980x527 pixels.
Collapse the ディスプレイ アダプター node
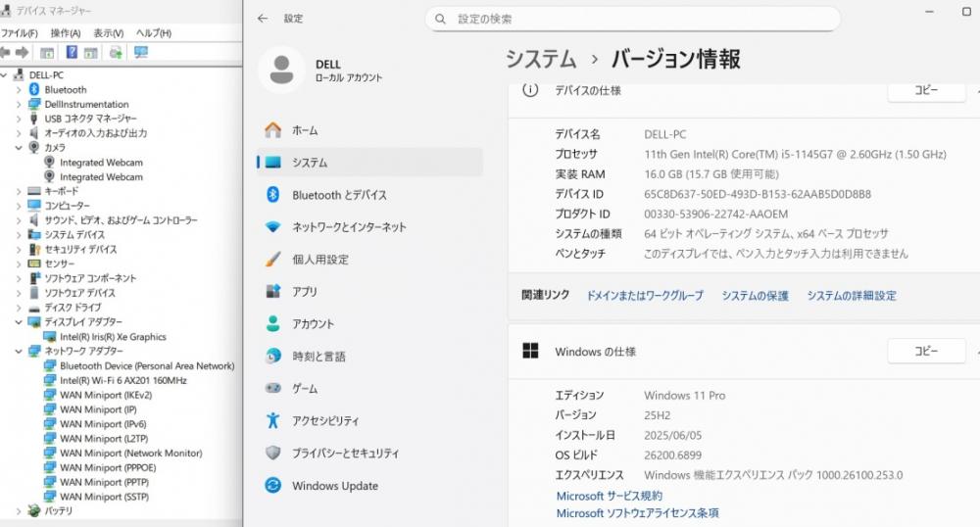[x=19, y=322]
